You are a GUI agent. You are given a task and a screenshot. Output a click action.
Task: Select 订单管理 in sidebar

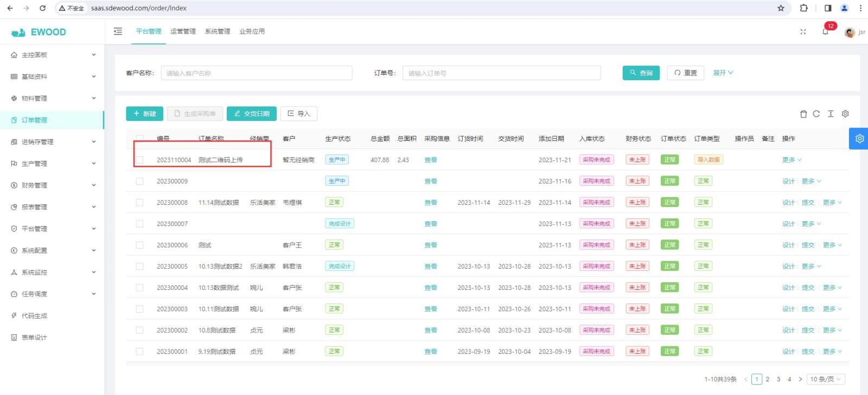coord(52,120)
